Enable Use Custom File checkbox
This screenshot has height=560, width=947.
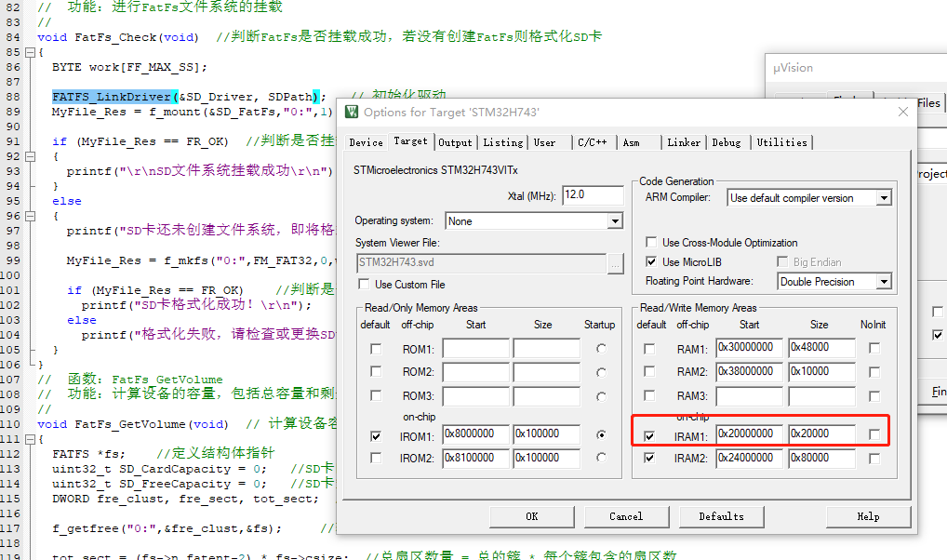coord(364,284)
